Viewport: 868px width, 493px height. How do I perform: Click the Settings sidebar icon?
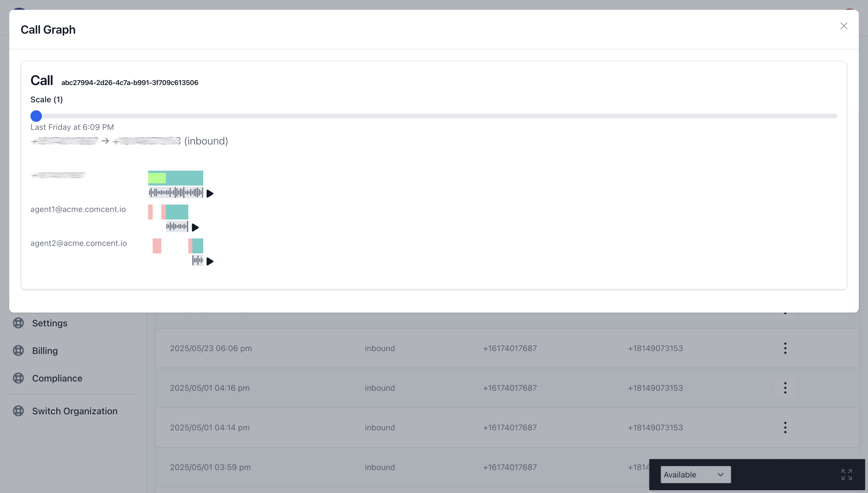point(18,323)
